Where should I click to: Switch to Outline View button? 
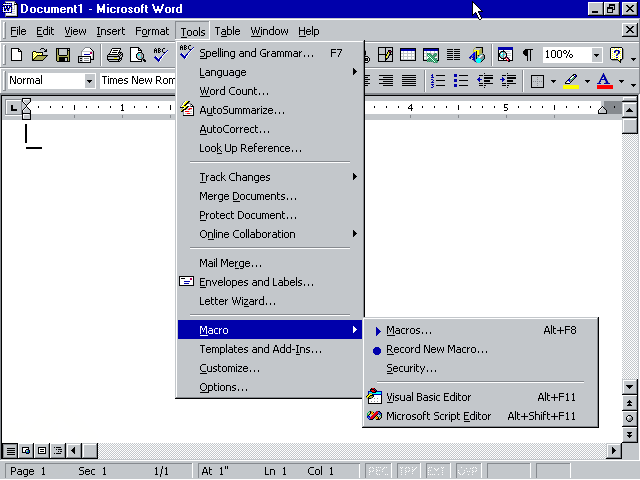coord(58,451)
